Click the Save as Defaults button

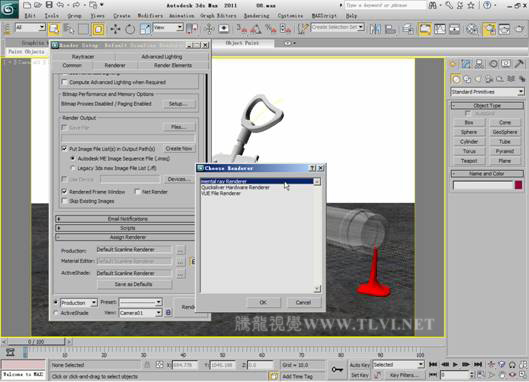pos(134,284)
